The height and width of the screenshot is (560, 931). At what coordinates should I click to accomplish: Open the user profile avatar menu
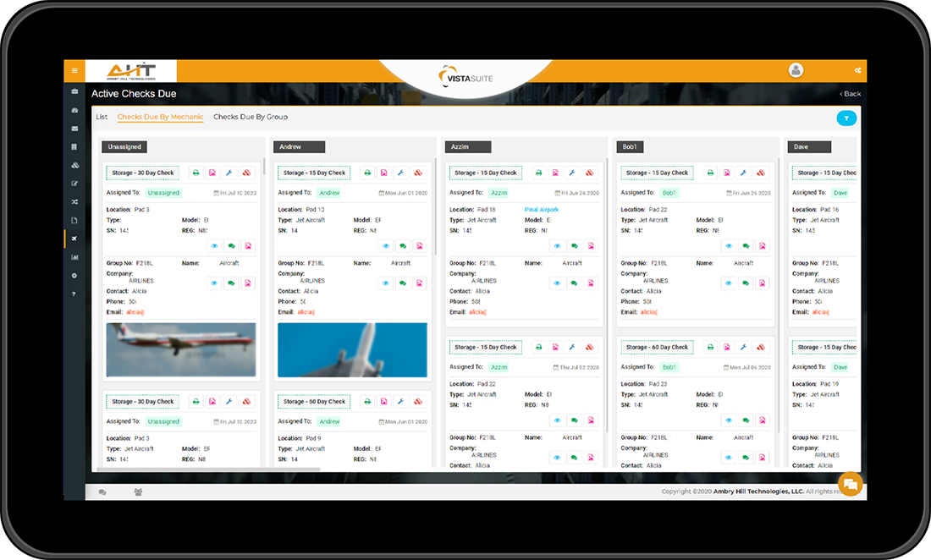pos(796,70)
